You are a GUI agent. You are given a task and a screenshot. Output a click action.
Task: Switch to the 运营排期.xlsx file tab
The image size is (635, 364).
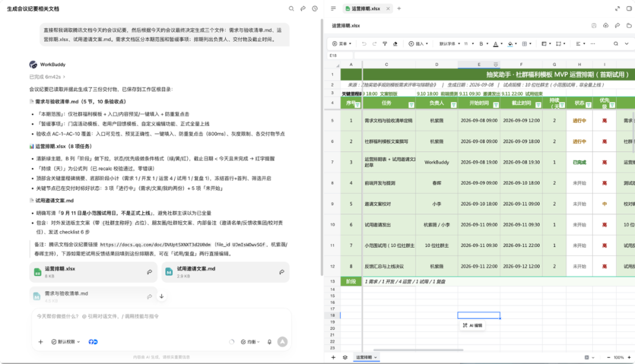coord(367,8)
